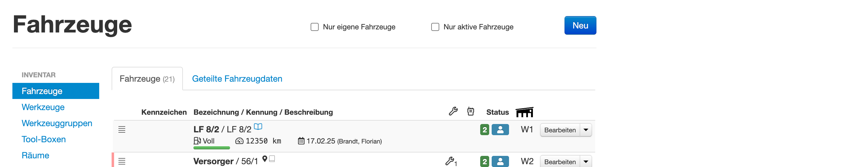Click the garage bay column icon
This screenshot has height=167, width=868.
[x=524, y=112]
